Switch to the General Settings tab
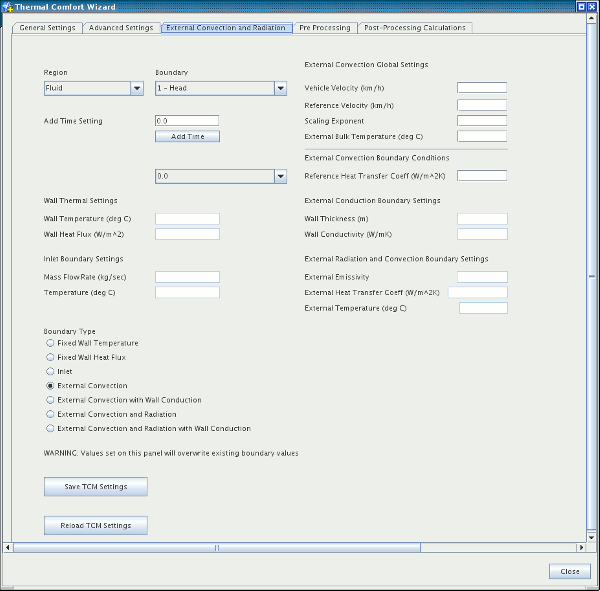Viewport: 600px width, 591px height. [x=47, y=28]
